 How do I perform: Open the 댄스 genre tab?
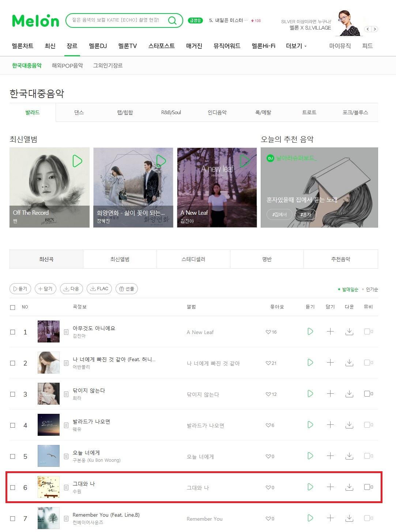pos(79,112)
